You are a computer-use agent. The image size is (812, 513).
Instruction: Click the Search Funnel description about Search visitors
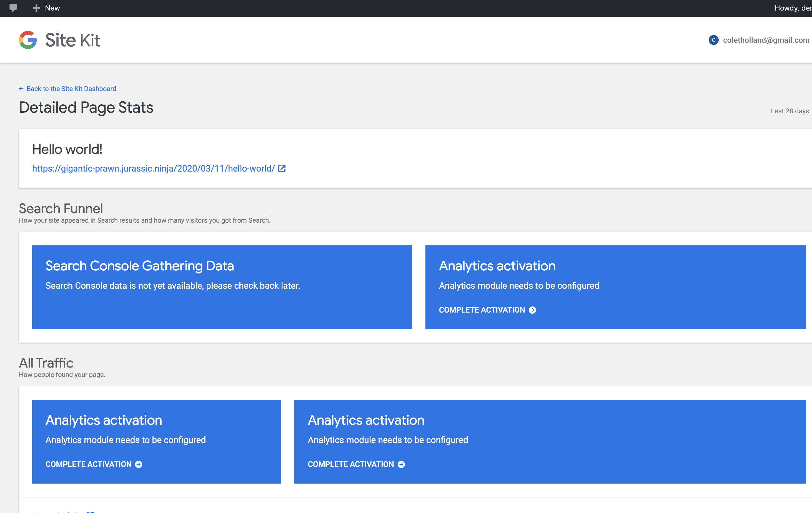[x=145, y=220]
